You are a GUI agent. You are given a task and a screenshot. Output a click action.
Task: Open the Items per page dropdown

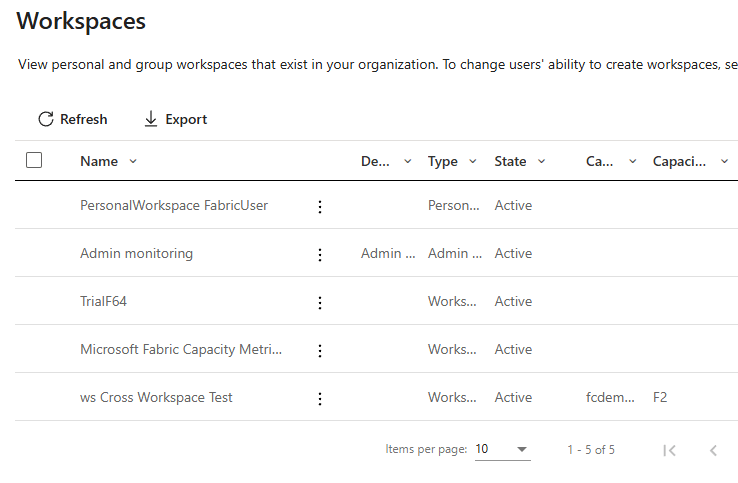coord(502,450)
